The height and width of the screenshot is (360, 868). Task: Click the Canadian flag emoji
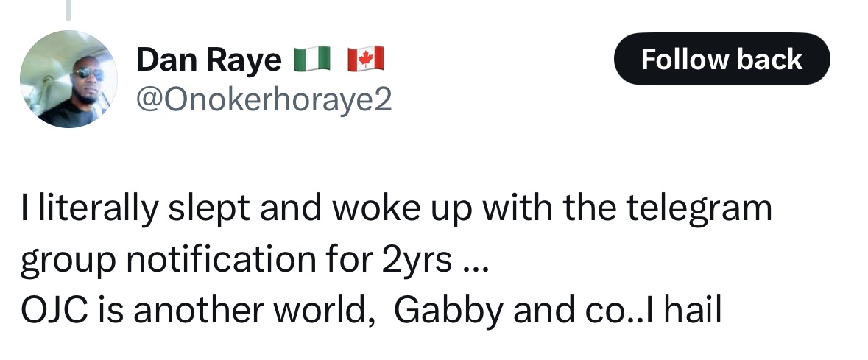tap(366, 59)
